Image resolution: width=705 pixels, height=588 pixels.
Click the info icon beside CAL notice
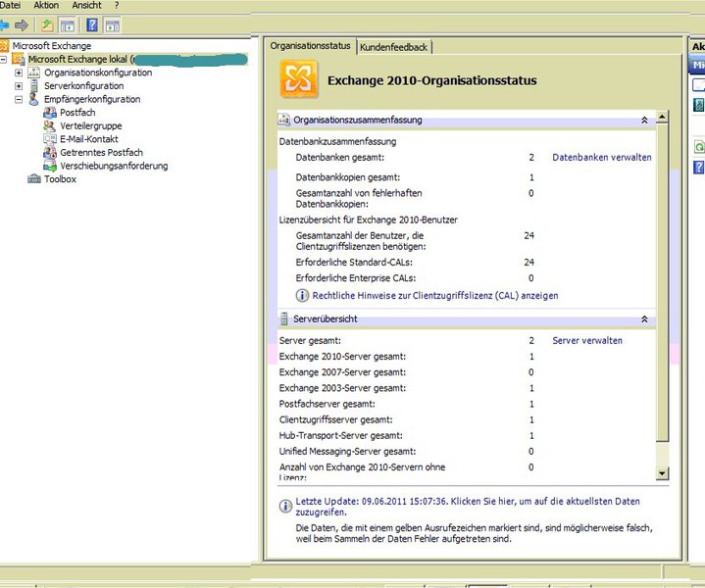click(x=302, y=295)
